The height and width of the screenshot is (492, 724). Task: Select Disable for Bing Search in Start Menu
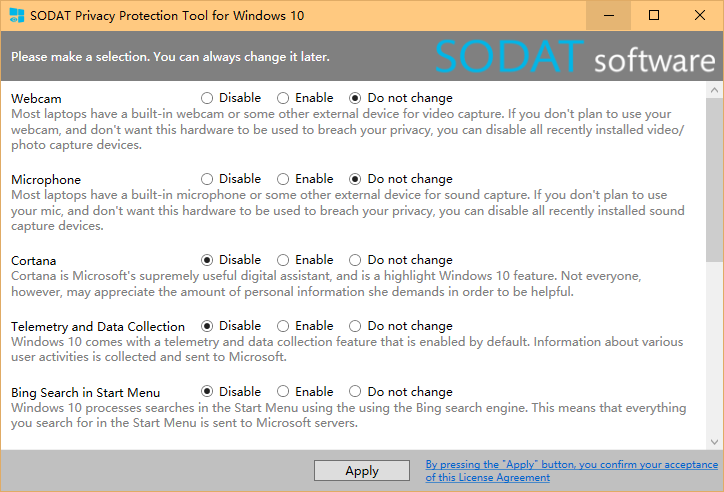[207, 392]
